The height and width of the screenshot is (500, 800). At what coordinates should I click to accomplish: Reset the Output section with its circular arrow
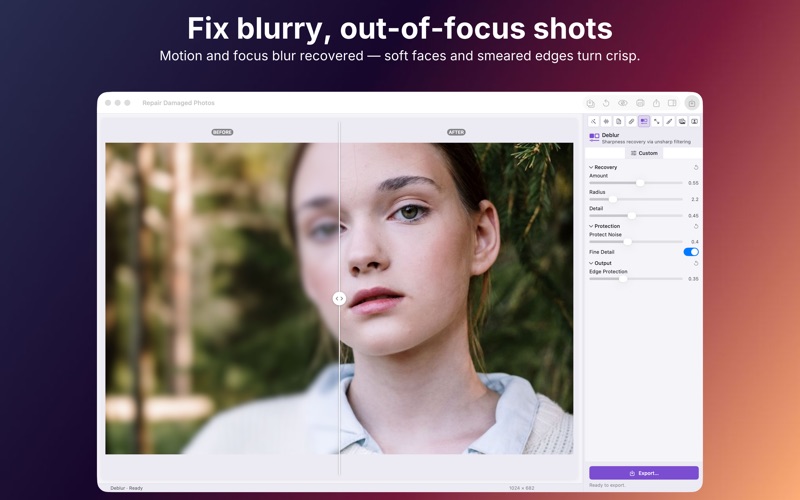click(696, 263)
